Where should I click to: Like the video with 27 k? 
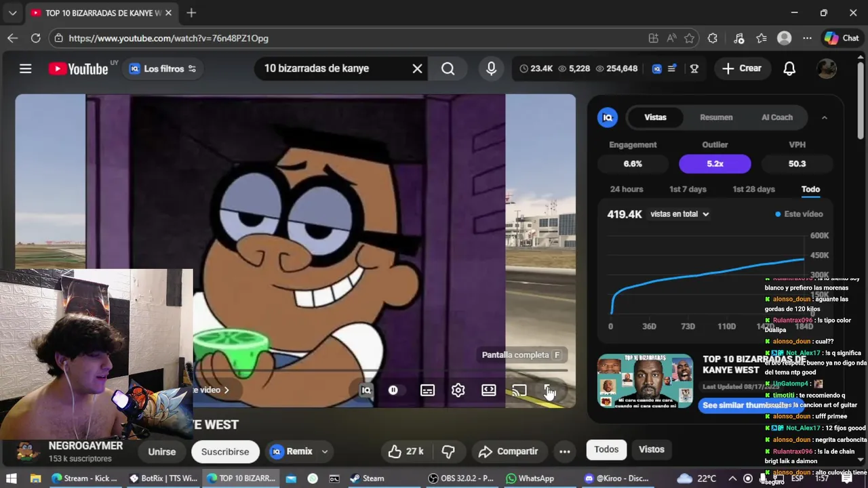406,451
